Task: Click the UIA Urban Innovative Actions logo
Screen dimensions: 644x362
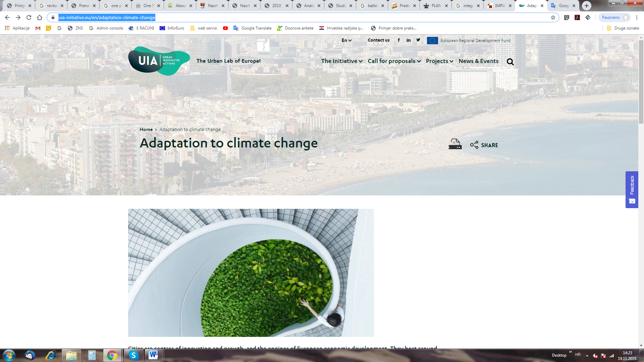Action: point(159,61)
